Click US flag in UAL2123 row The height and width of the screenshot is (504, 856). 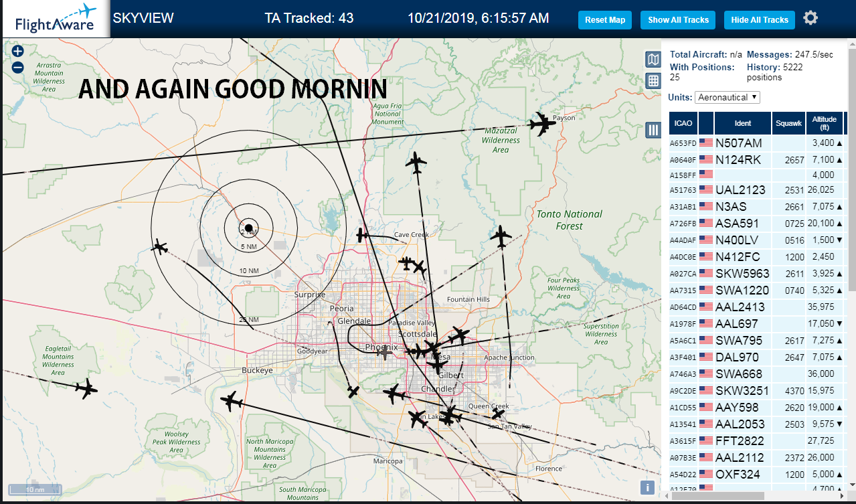[705, 189]
